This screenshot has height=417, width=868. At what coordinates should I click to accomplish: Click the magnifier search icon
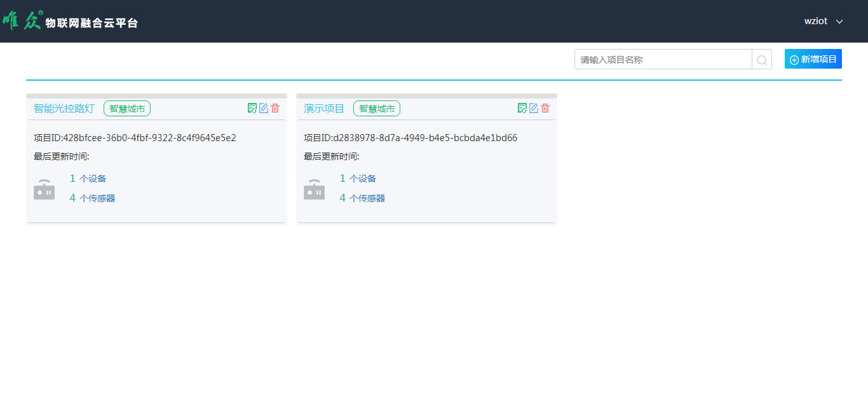(762, 60)
